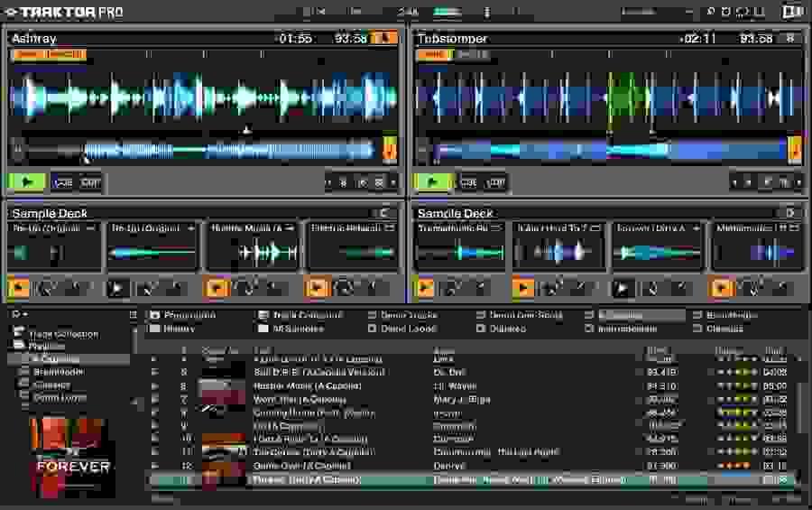Viewport: 812px width, 510px height.
Task: Open the first Deck D sample slot menu
Action: (496, 228)
